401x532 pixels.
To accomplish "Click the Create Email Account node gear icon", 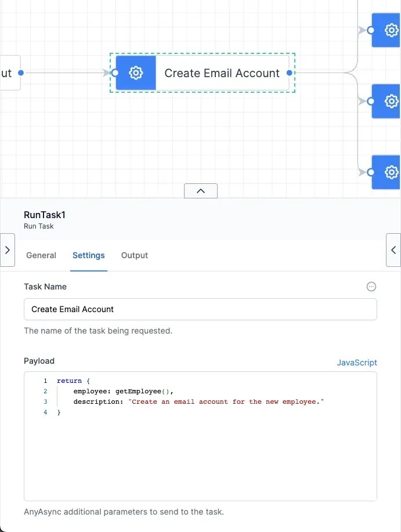I will 136,73.
